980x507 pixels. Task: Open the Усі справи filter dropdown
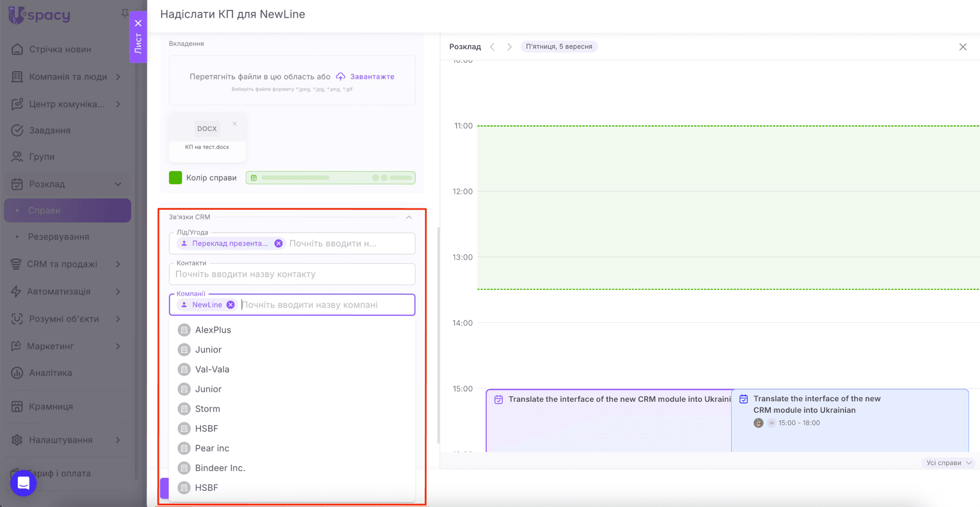tap(948, 463)
